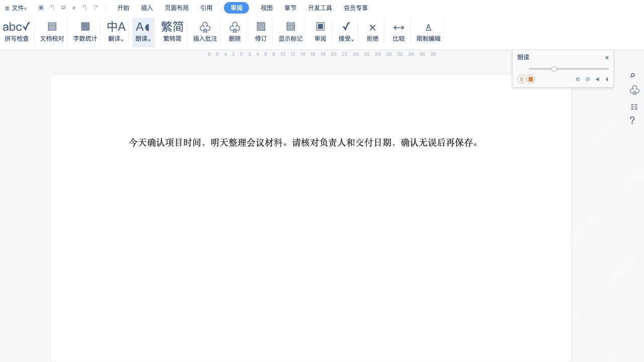Click the read-aloud progress slider handle
Screen dimensions: 644x362
(554, 69)
